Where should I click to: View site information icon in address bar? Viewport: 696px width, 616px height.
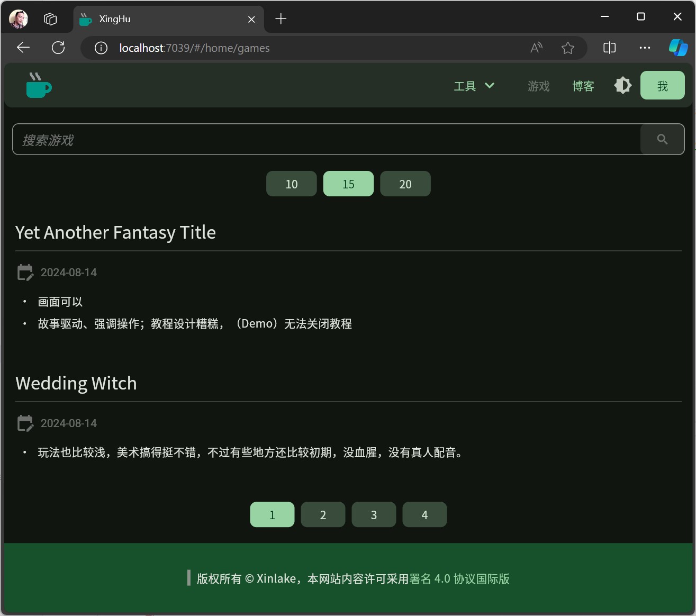tap(101, 48)
